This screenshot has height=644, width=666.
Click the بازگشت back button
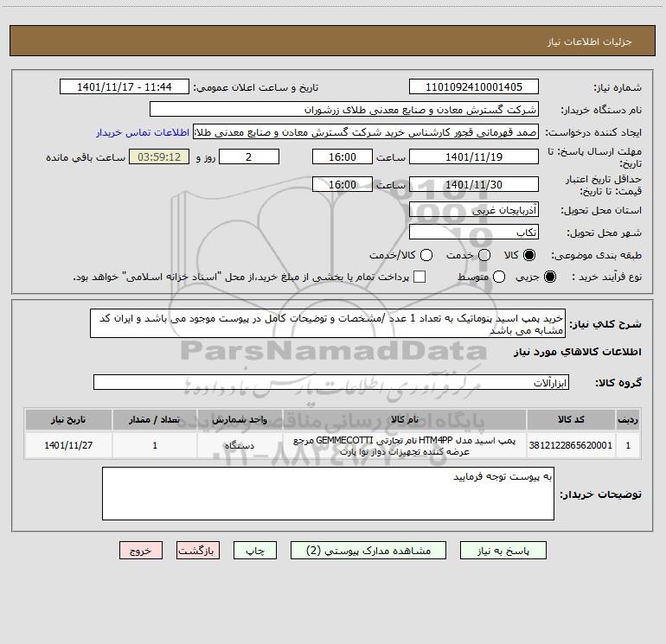[198, 551]
